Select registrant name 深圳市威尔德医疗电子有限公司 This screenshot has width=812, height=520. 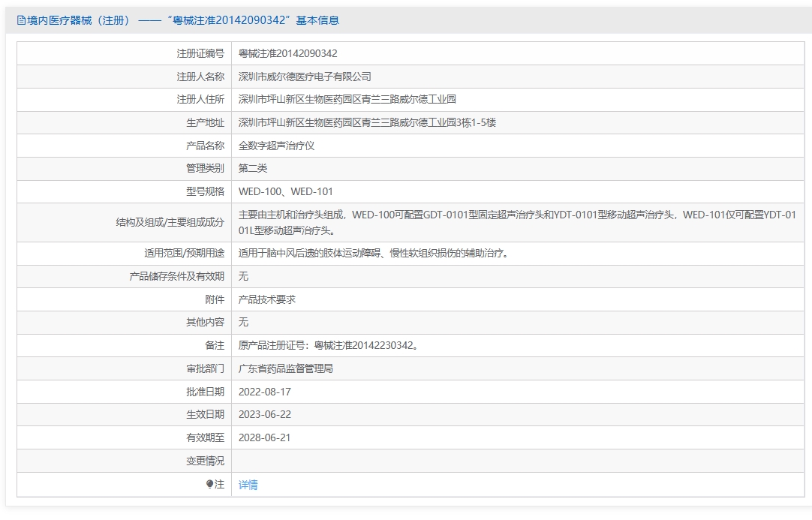click(305, 77)
